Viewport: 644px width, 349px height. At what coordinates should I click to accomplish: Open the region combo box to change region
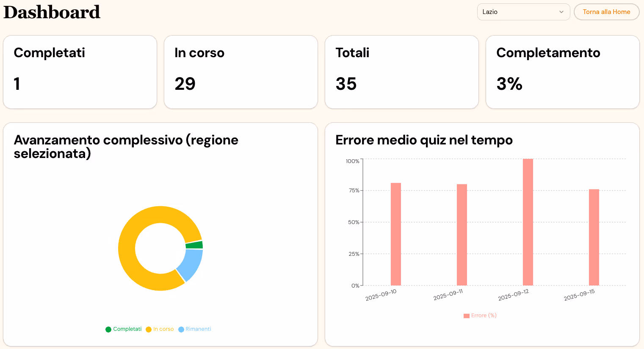[x=523, y=12]
